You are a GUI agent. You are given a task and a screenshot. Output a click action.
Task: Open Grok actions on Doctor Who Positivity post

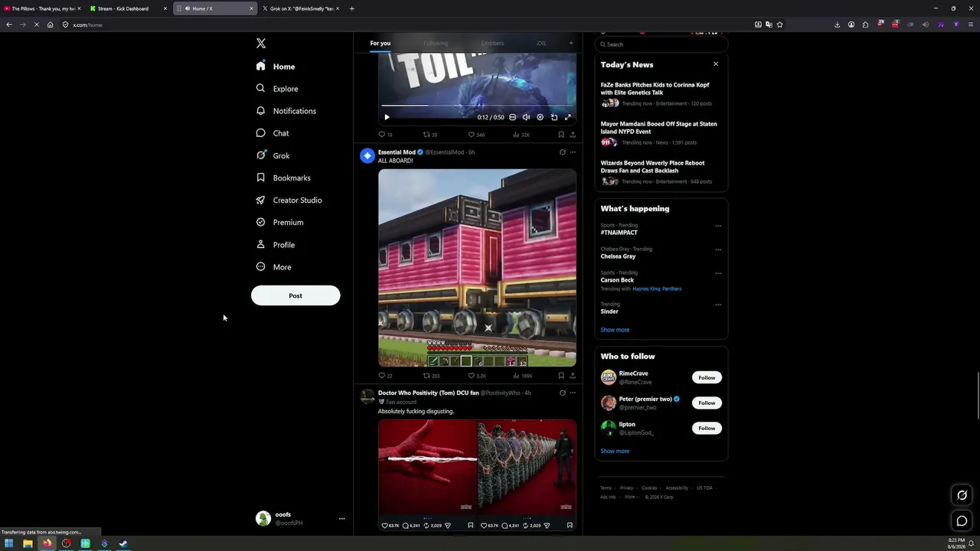(562, 393)
